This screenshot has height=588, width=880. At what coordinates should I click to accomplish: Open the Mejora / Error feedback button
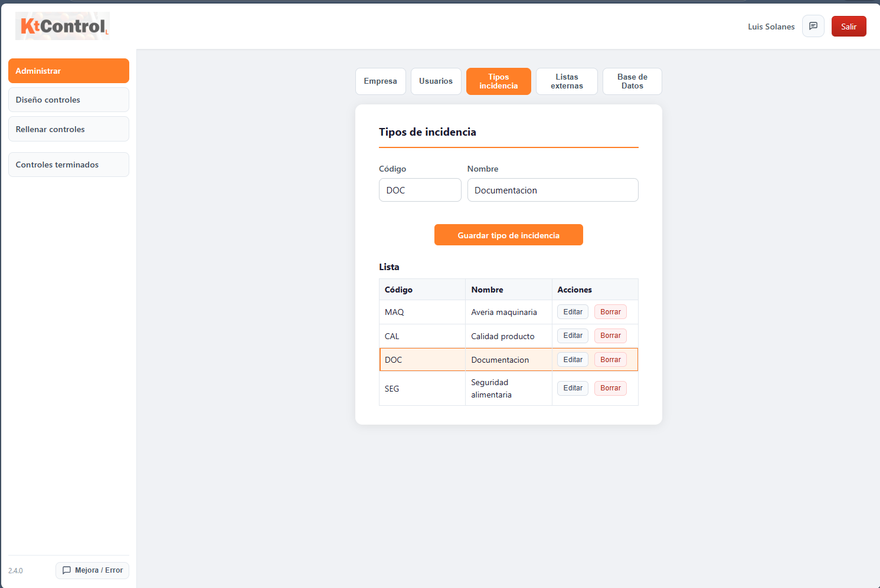pos(92,570)
